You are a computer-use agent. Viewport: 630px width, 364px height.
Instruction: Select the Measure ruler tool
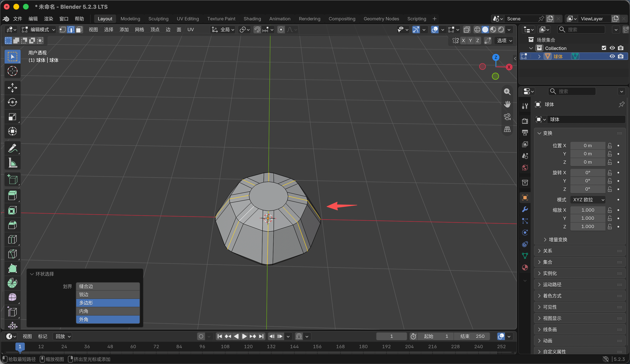(12, 162)
